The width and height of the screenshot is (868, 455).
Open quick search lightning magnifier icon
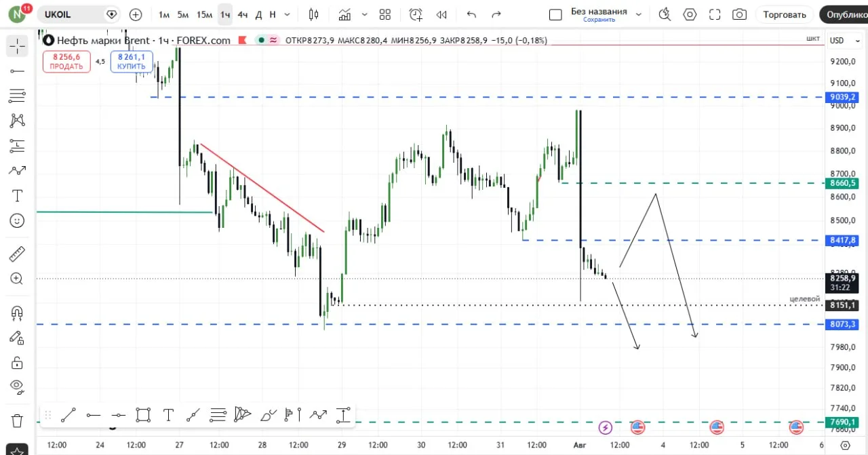pyautogui.click(x=665, y=14)
